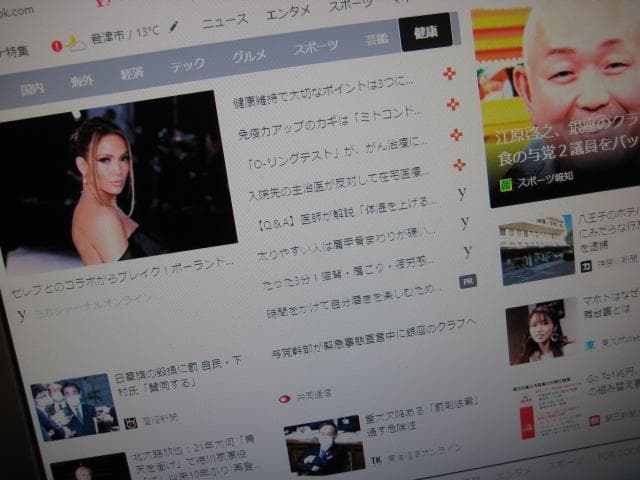Open the 海外 category tab
This screenshot has width=640, height=480.
(x=82, y=81)
